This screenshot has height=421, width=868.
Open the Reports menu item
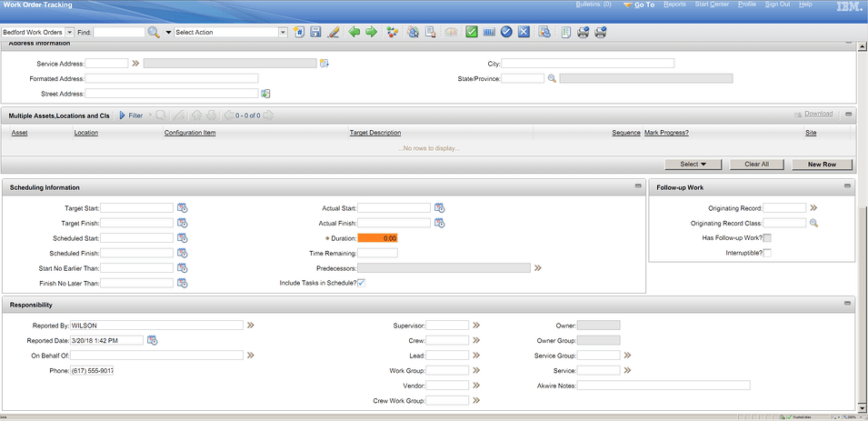coord(674,4)
